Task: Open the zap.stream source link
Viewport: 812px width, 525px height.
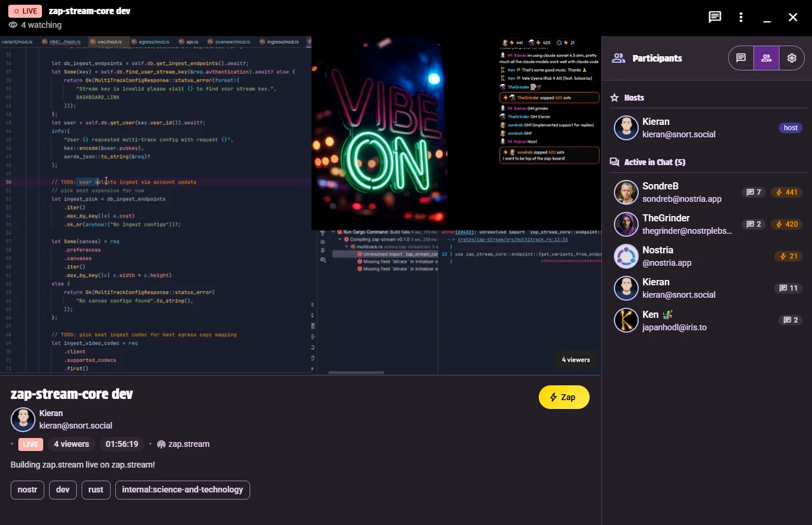Action: point(183,444)
